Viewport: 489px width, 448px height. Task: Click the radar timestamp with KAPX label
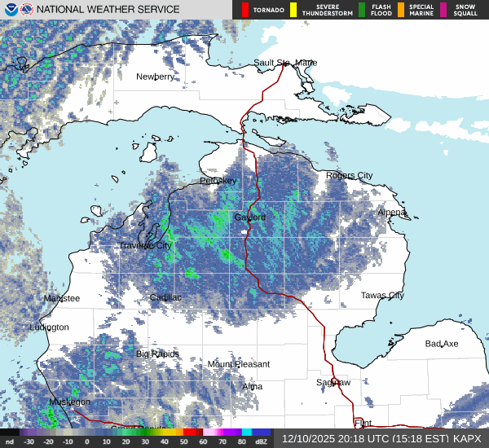381,438
